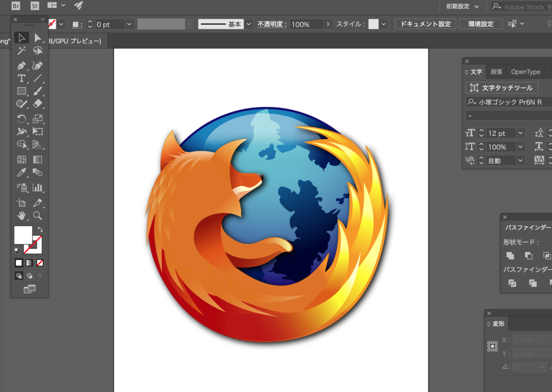Image resolution: width=552 pixels, height=392 pixels.
Task: Set paint mode to None
Action: tap(40, 263)
